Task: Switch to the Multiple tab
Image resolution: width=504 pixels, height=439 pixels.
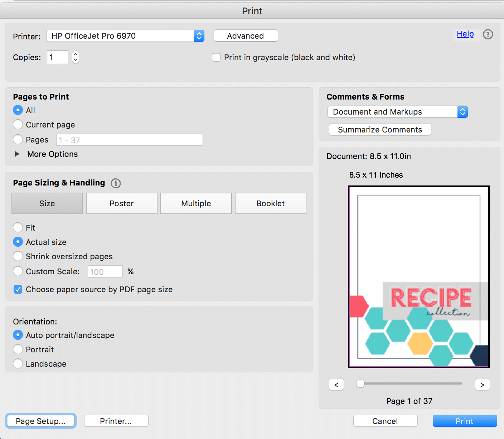Action: (x=196, y=203)
